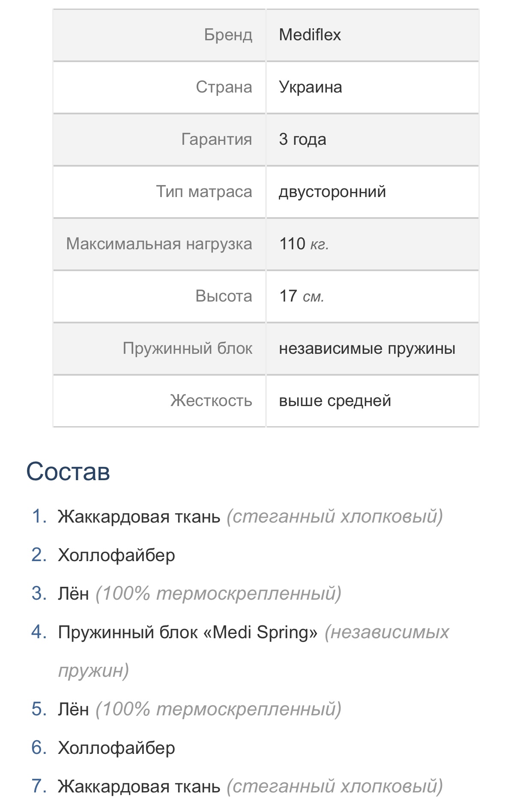Click seventh item Жаккардовая ткань
The width and height of the screenshot is (532, 801).
250,786
